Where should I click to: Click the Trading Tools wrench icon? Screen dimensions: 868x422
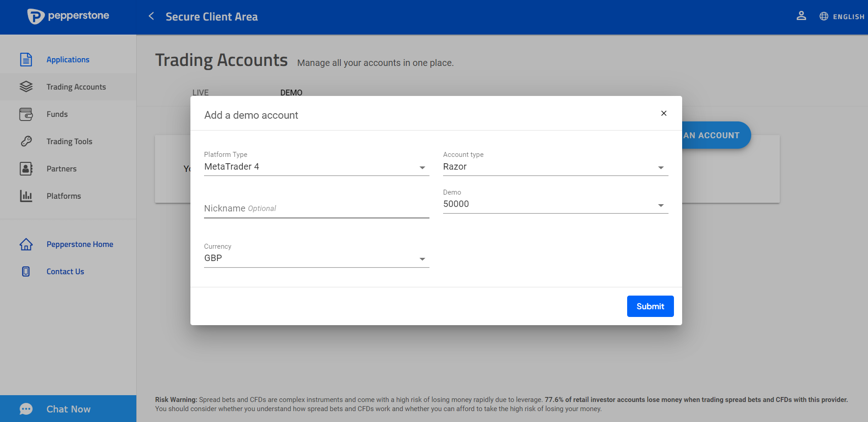pyautogui.click(x=26, y=141)
